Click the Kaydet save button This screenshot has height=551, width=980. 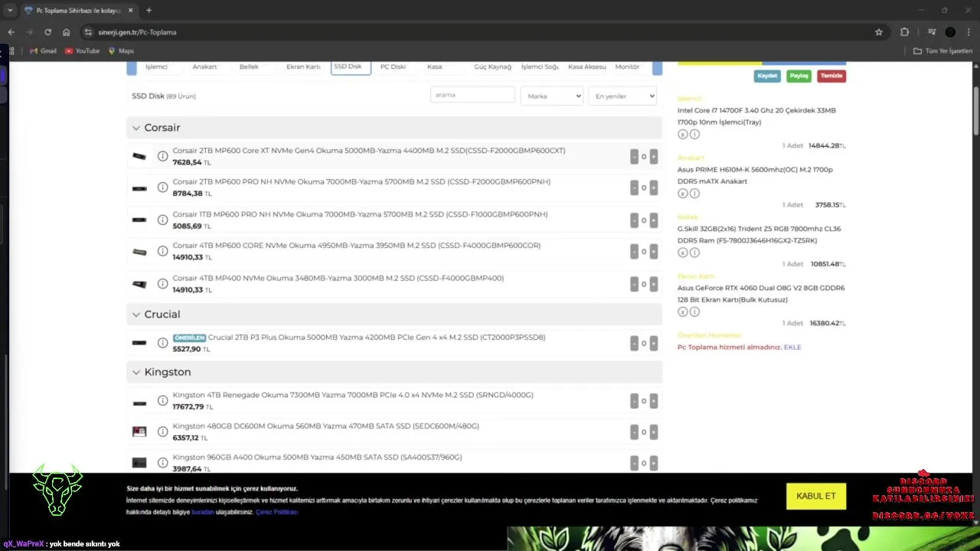point(767,76)
